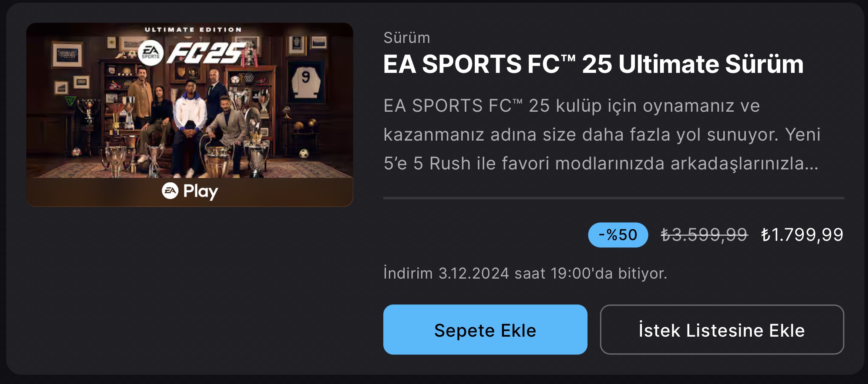Select the -%50 discount badge

[618, 235]
